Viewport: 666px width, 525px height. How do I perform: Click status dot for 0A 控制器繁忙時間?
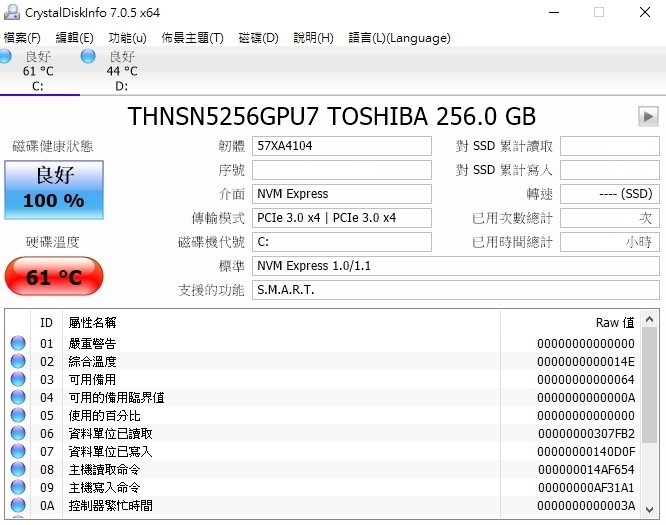pos(18,505)
